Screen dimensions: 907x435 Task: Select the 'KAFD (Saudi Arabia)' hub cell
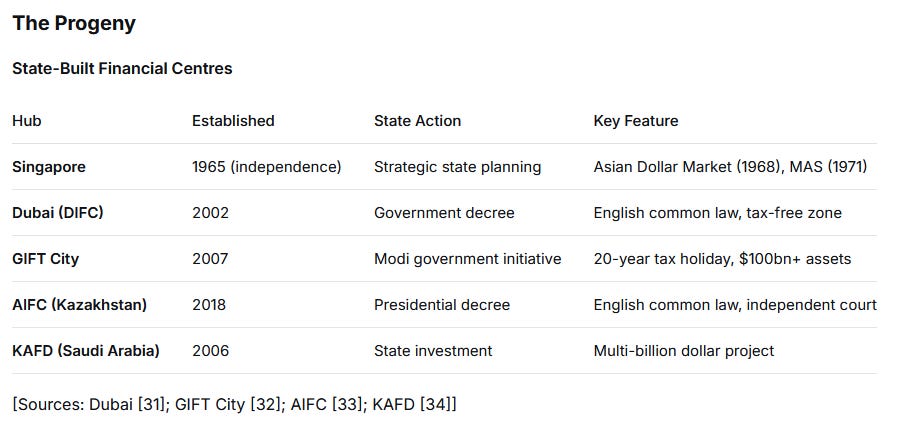pos(86,351)
